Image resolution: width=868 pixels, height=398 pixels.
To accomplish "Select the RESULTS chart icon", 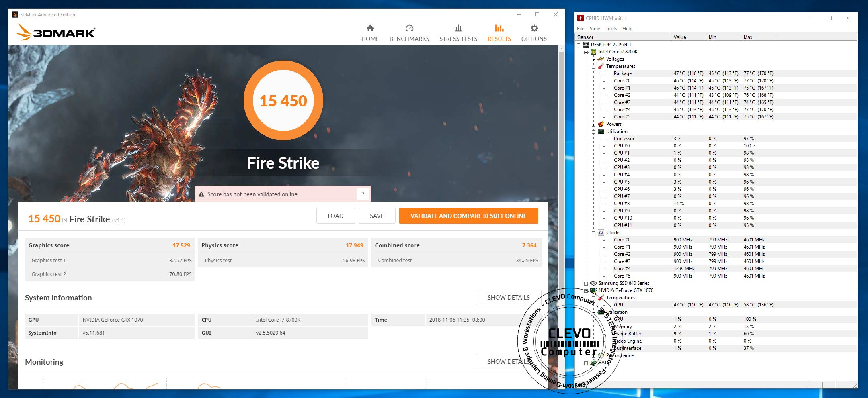I will pos(499,28).
